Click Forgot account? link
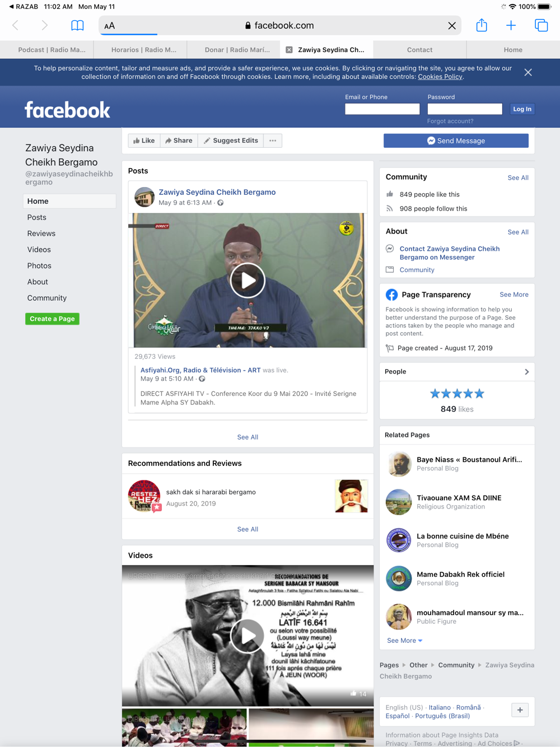560x747 pixels. pos(450,121)
